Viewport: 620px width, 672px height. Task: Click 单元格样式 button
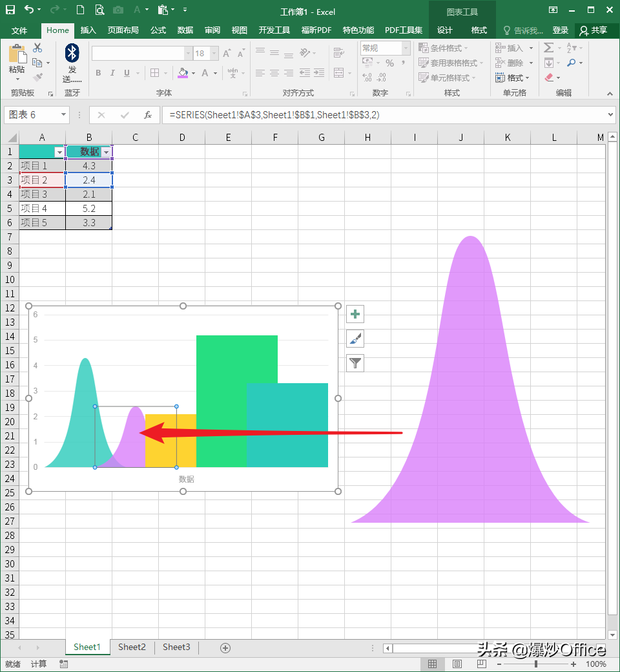[x=448, y=78]
